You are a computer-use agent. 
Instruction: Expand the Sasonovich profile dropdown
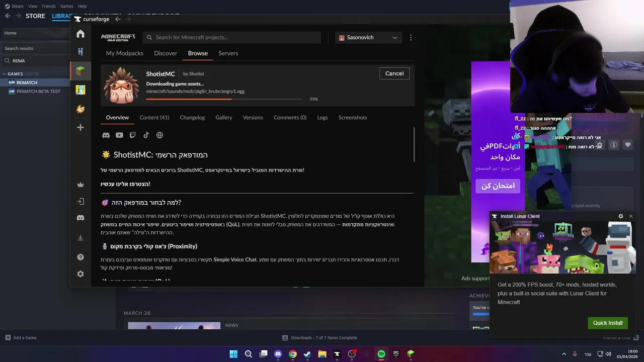pyautogui.click(x=368, y=38)
